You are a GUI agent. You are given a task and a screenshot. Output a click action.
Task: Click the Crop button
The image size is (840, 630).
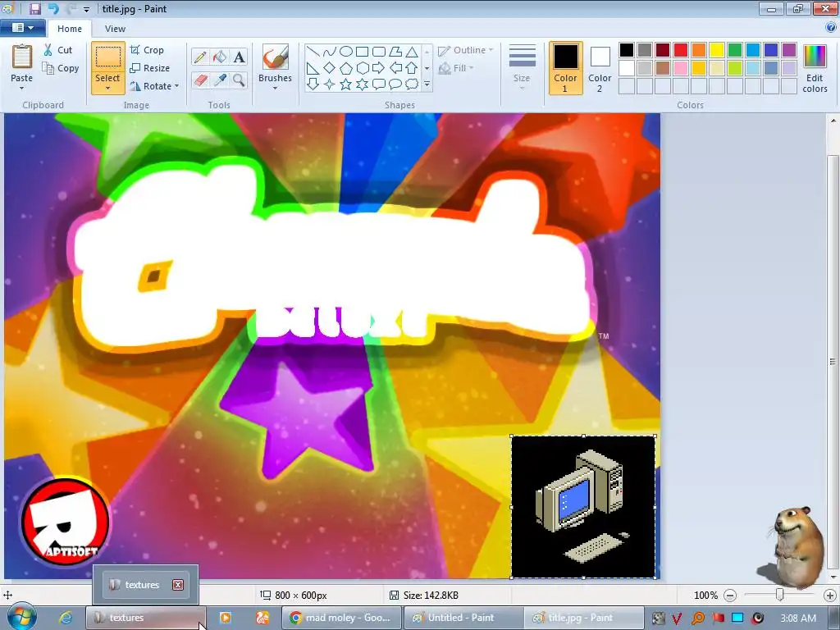pyautogui.click(x=147, y=50)
